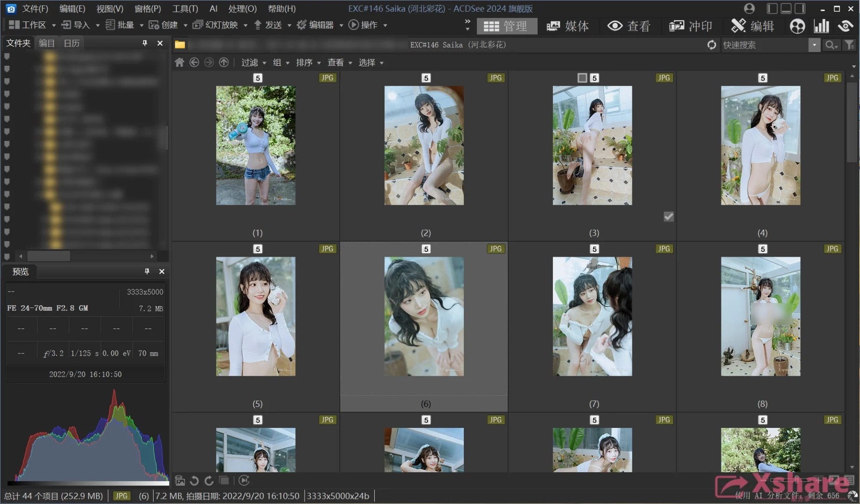Pin the 预览 preview panel
Image resolution: width=860 pixels, height=504 pixels.
click(x=147, y=271)
